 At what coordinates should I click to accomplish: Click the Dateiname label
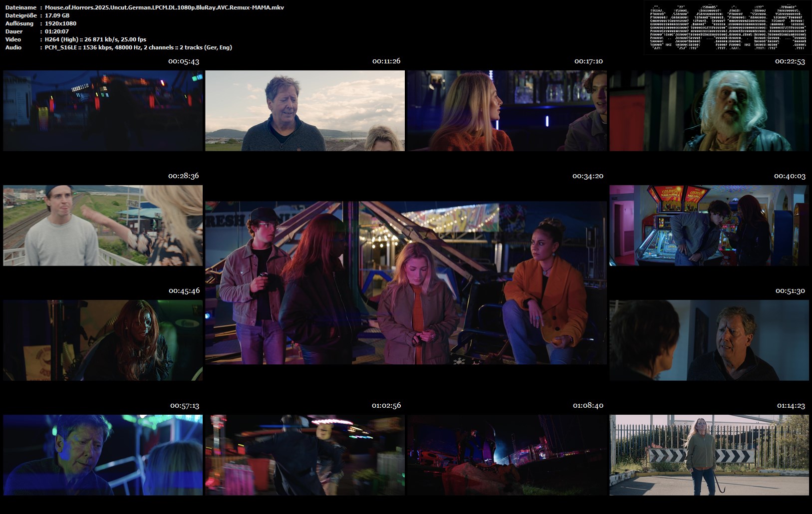point(20,7)
